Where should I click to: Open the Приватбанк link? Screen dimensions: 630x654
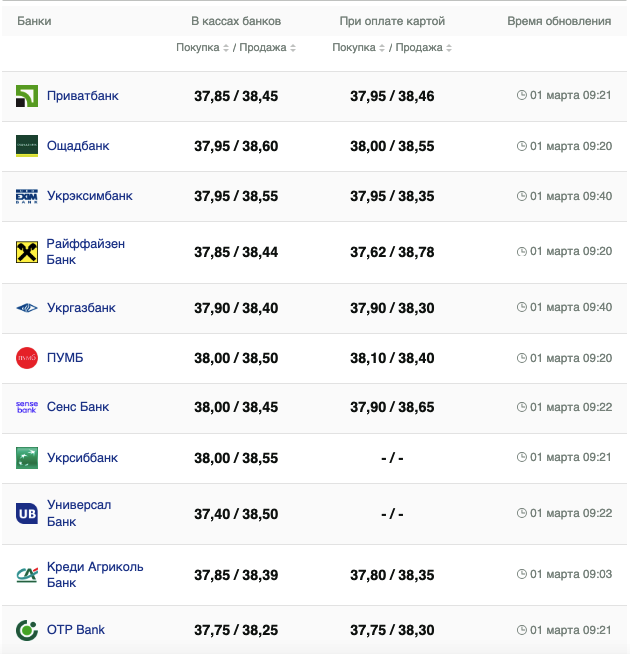pyautogui.click(x=82, y=96)
